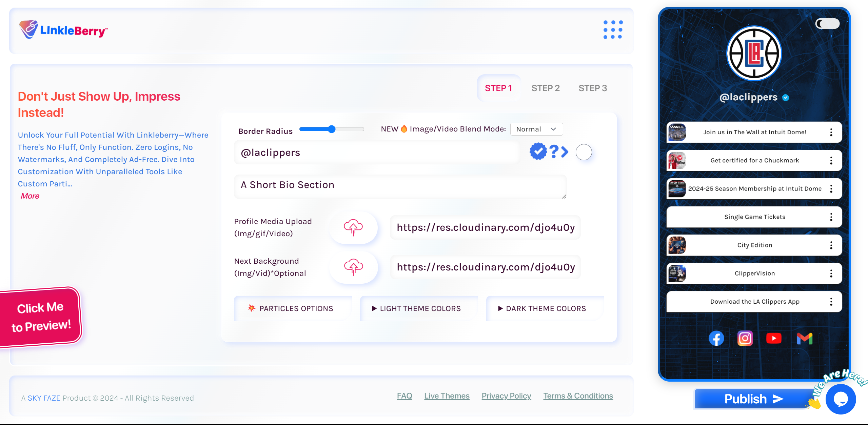The height and width of the screenshot is (425, 868).
Task: Open options for Single Game Tickets link
Action: tap(831, 217)
